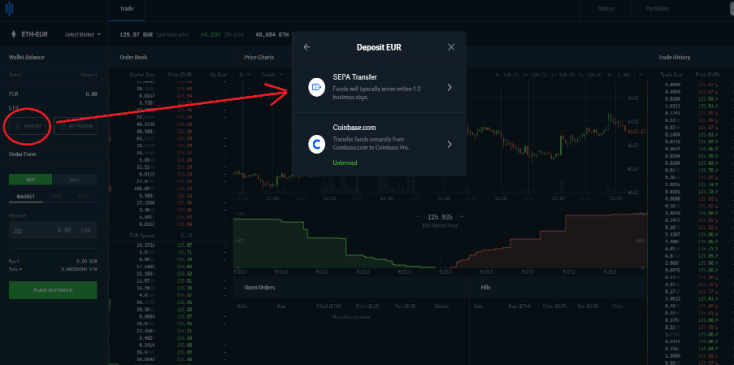Click the 17.1559 order book row
This screenshot has width=734, height=365.
[171, 203]
